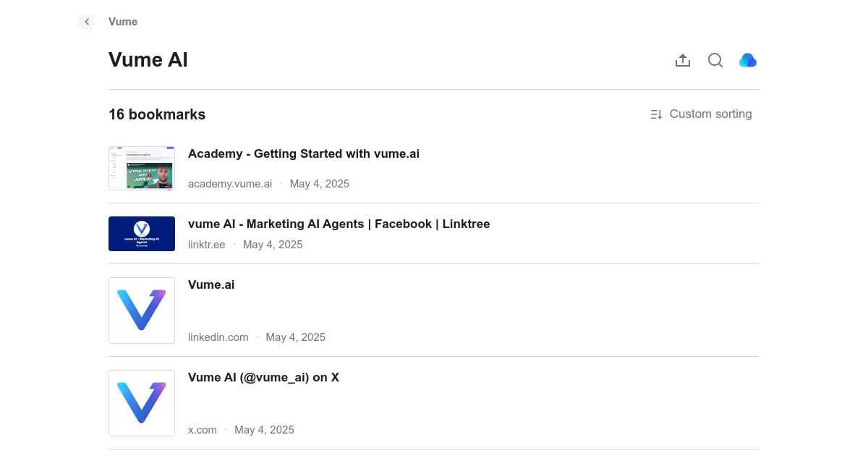Click the dark blue Linktree thumbnail
This screenshot has height=456, width=868.
(x=142, y=234)
